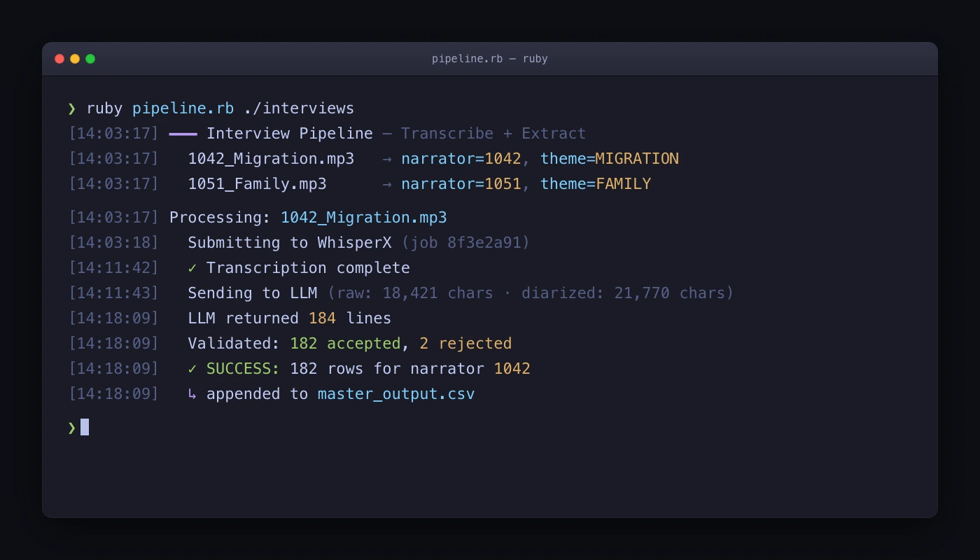Click the arrow '→' in the 1051_Family.mp3 row
The width and height of the screenshot is (980, 560).
pos(387,184)
